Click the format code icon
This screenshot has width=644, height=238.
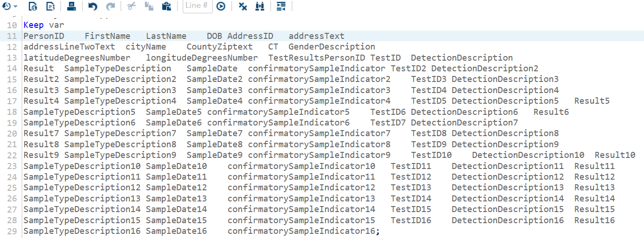click(281, 6)
